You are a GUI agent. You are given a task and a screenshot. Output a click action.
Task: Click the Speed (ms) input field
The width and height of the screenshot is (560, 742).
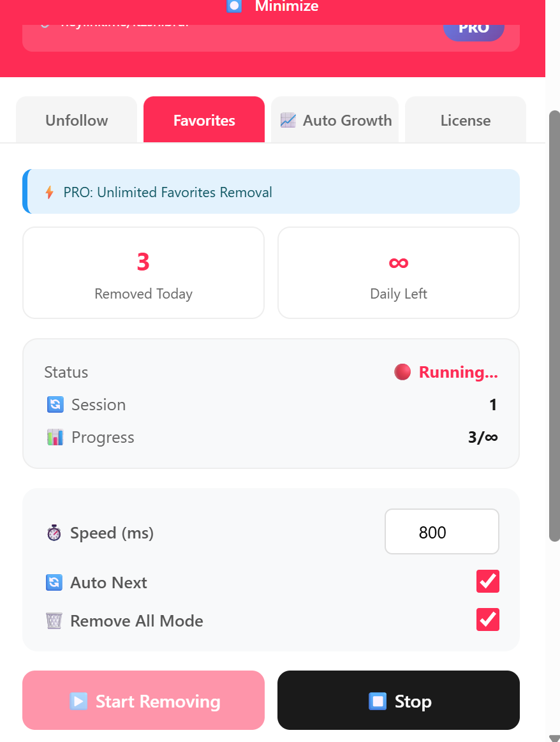point(442,532)
